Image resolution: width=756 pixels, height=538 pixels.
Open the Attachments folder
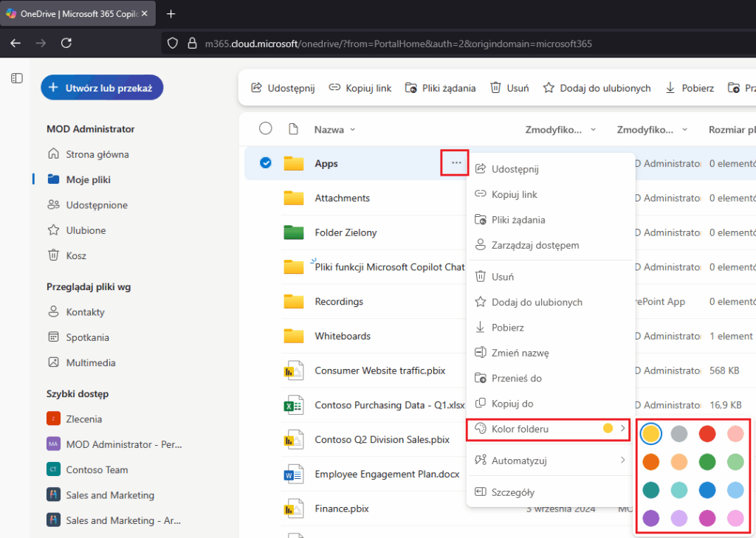343,198
